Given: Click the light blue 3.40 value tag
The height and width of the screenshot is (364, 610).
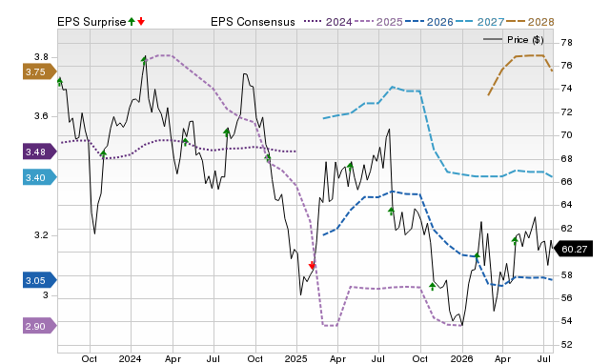Looking at the screenshot, I should 40,178.
